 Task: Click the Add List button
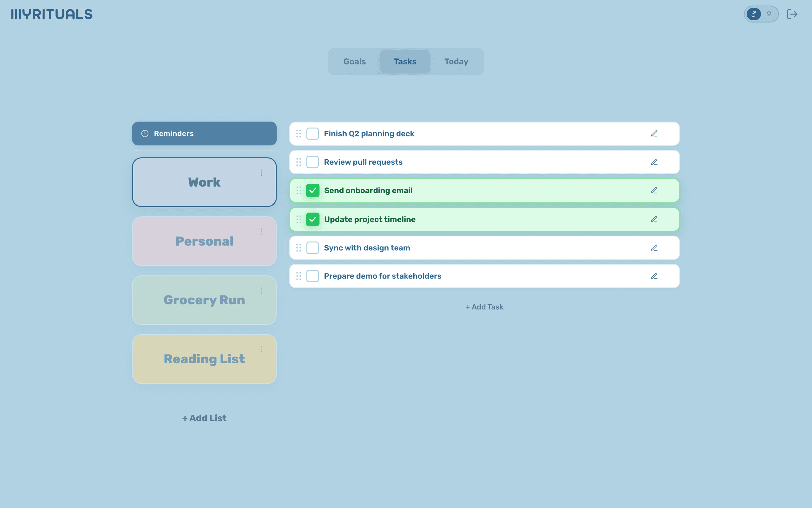pos(204,418)
